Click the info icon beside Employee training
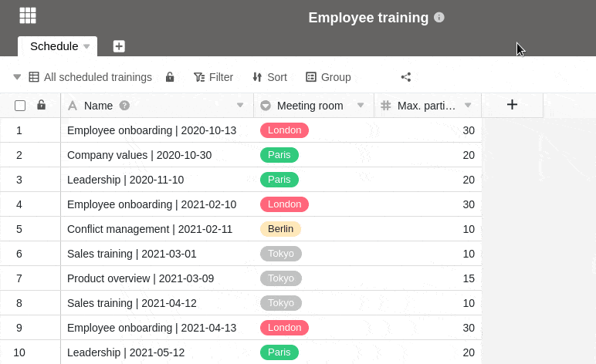Viewport: 596px width, 364px height. [439, 17]
